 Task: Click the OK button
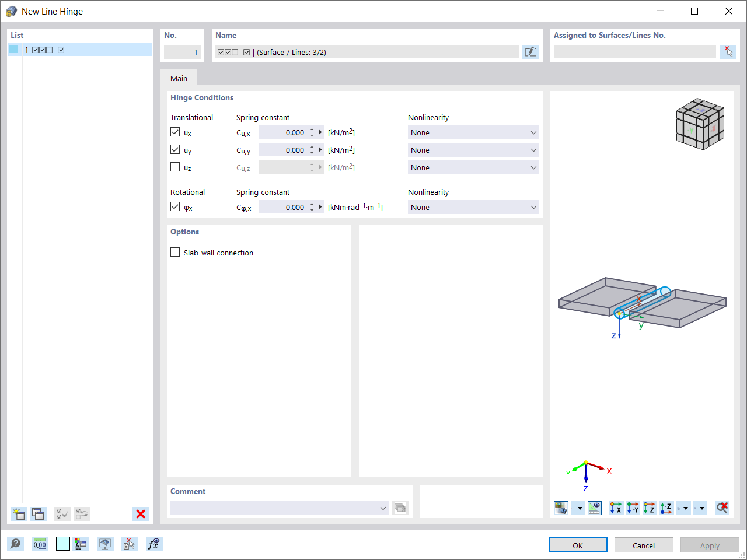pyautogui.click(x=578, y=545)
